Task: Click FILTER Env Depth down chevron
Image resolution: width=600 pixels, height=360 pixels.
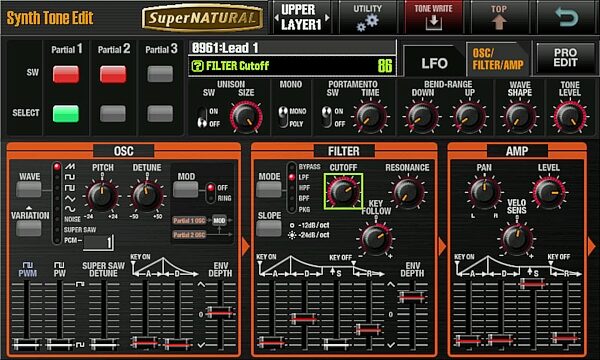Action: (x=390, y=345)
